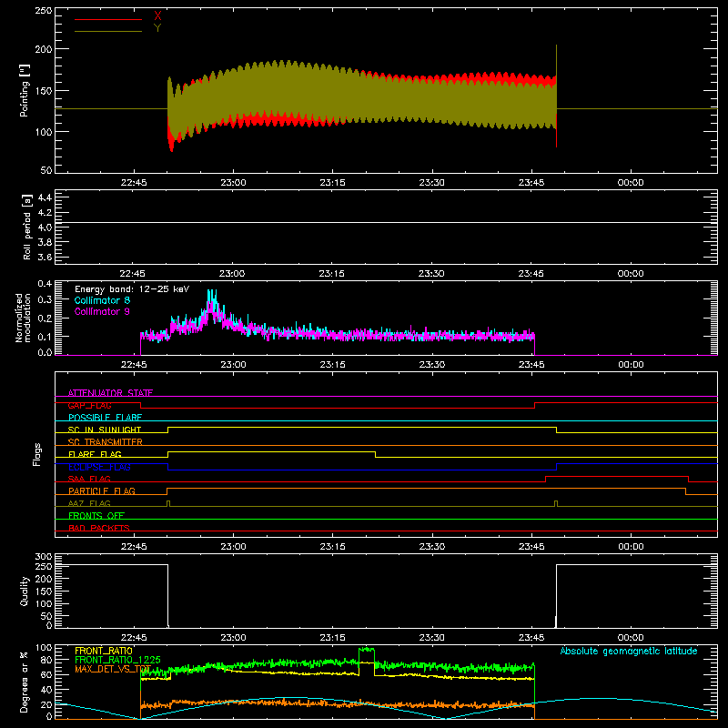Click the 60 tick on Degrees axis
Viewport: 728px width, 728px height.
(x=46, y=674)
